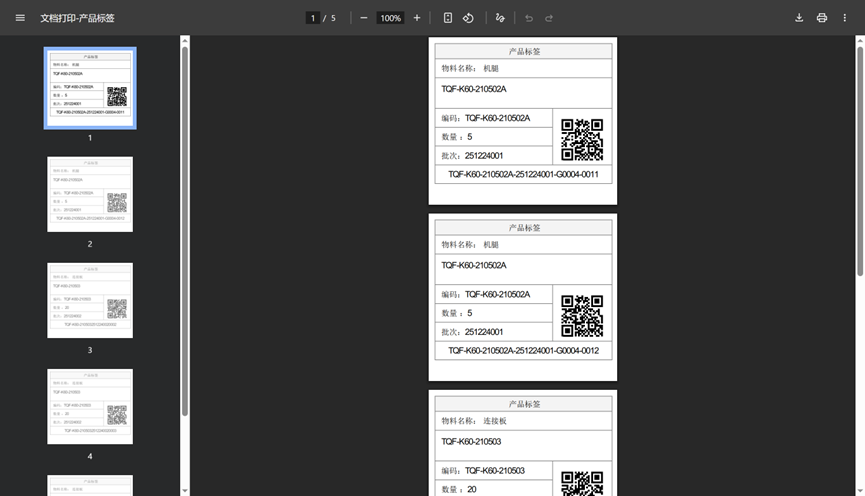The height and width of the screenshot is (496, 865).
Task: Click the fit to page icon
Action: pos(448,18)
